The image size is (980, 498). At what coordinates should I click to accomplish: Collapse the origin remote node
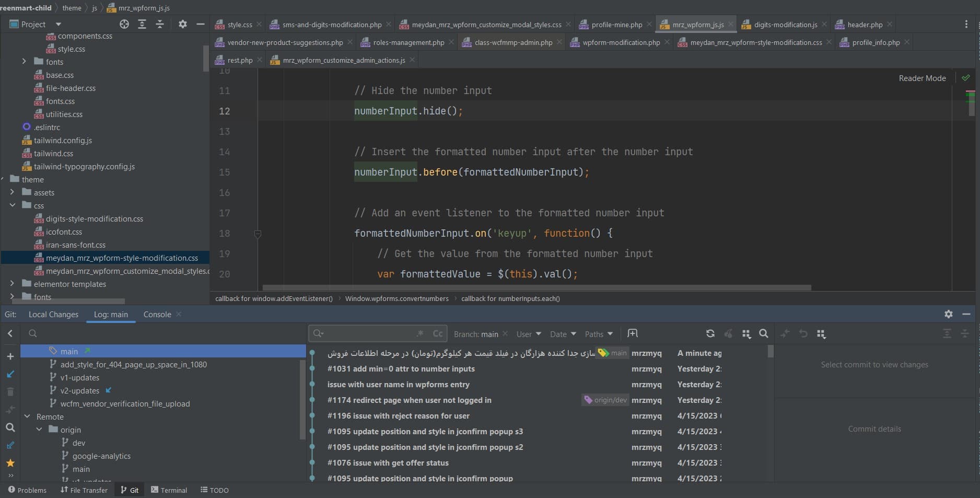[39, 430]
